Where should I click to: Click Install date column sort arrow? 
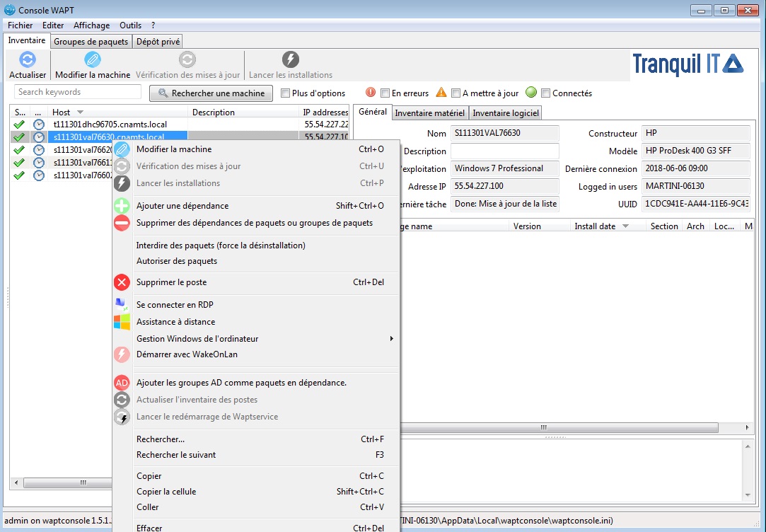click(x=625, y=226)
